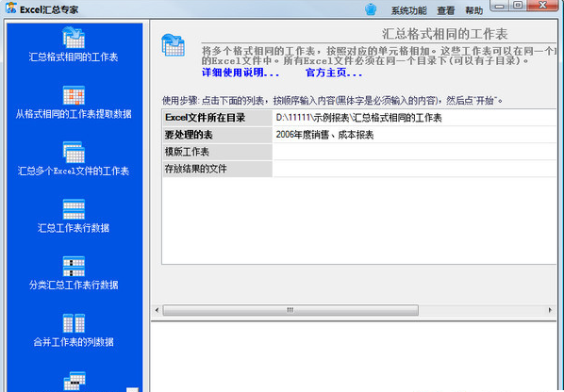Click the horizontal scrollbar thumb
The image size is (564, 392).
[290, 310]
